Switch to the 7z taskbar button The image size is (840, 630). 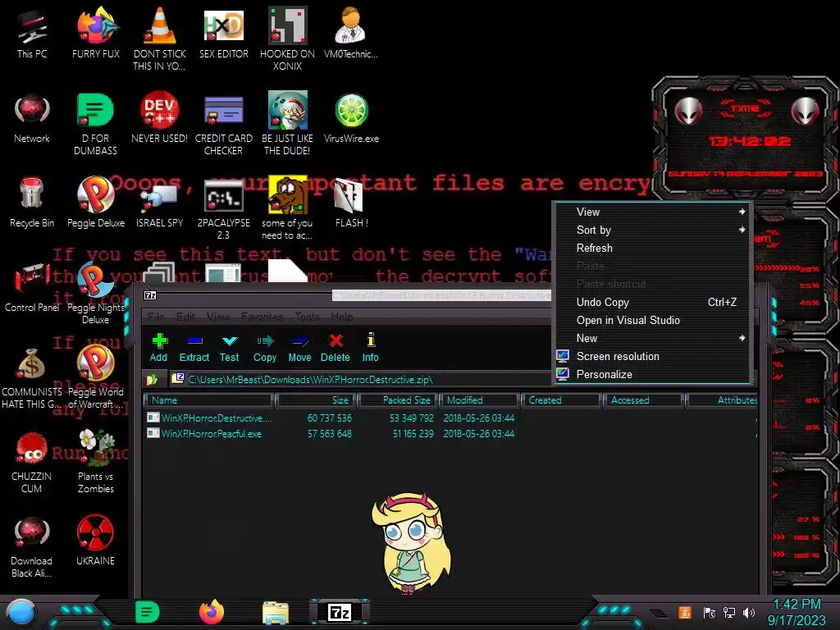[340, 612]
